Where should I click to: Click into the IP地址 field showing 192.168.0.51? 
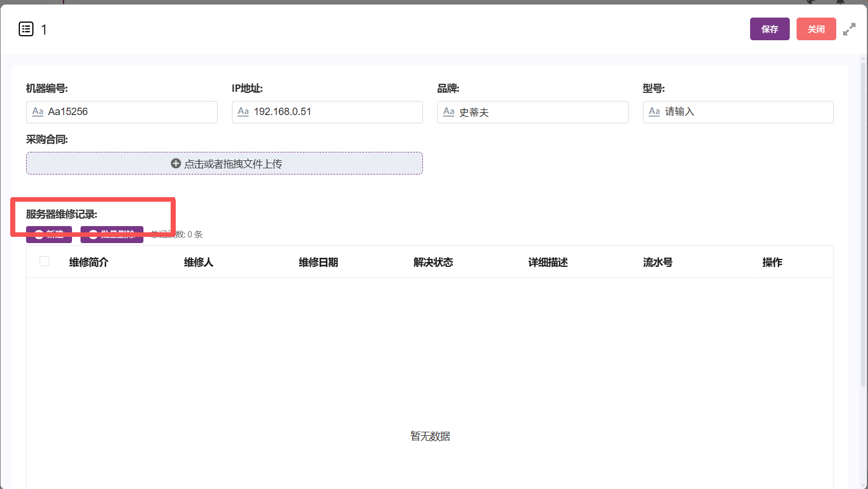[327, 112]
